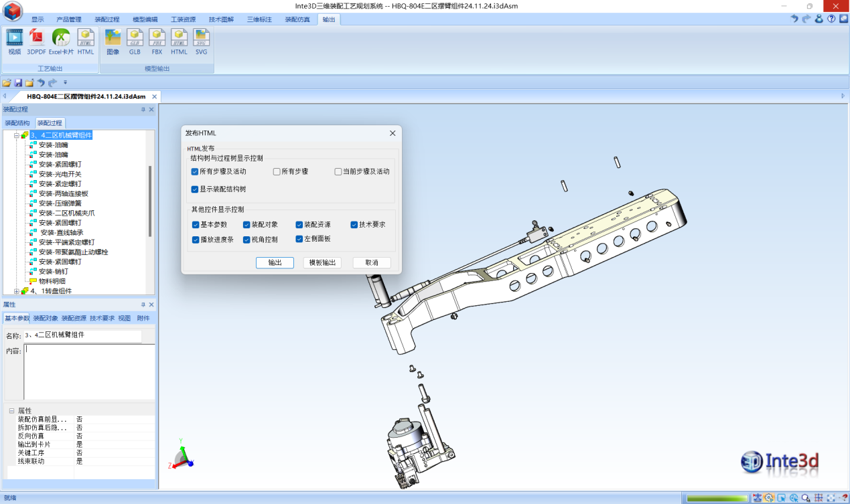
Task: Uncheck the 装配对象 checkbox
Action: [x=246, y=225]
